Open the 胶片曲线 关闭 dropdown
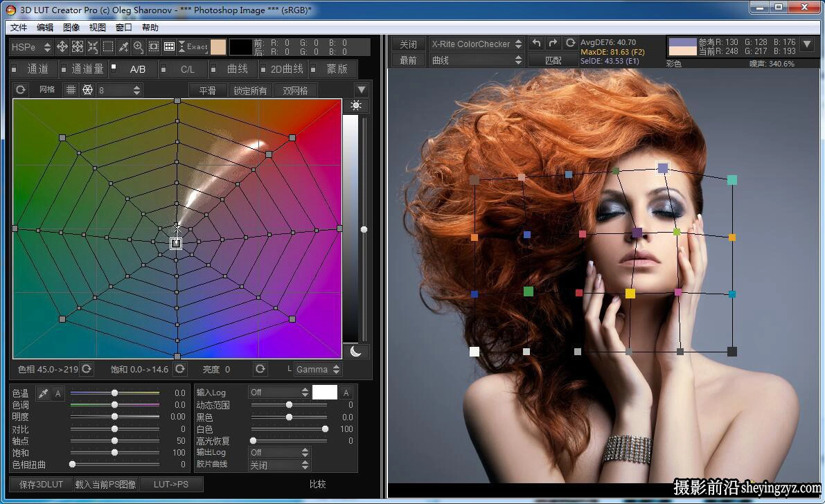 click(279, 465)
